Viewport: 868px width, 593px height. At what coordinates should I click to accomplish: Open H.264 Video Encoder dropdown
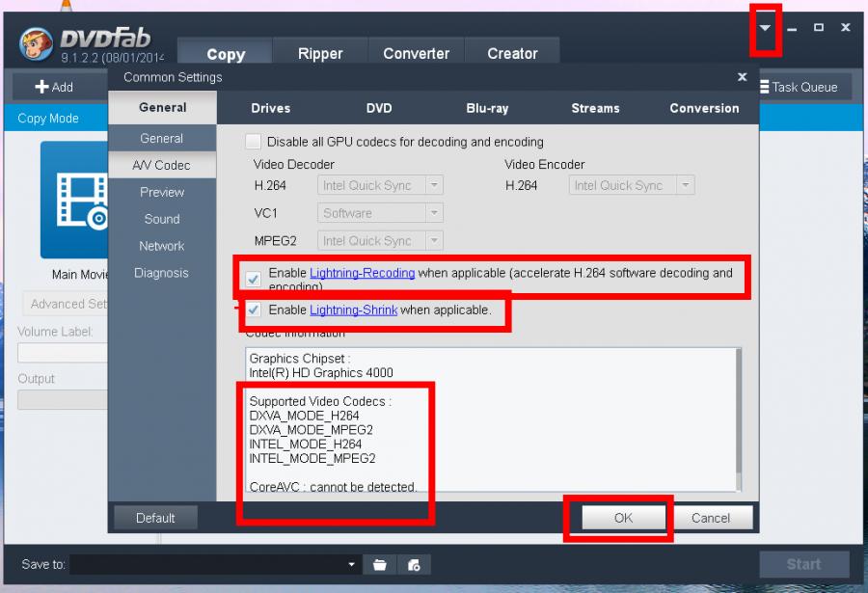[x=632, y=185]
